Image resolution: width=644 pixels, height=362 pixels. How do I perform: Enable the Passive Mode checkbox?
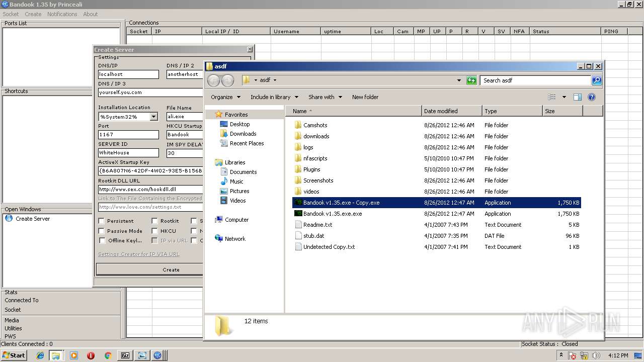tap(102, 231)
